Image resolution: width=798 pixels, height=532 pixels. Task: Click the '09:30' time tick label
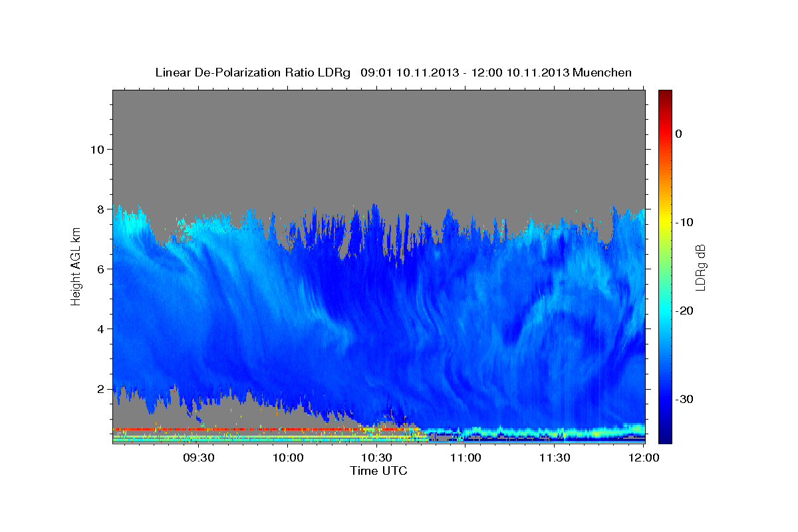[199, 458]
